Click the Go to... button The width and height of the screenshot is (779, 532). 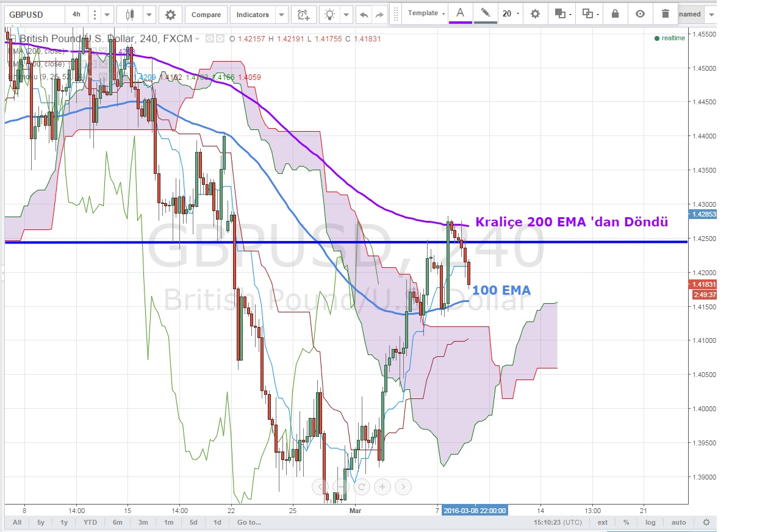(249, 522)
